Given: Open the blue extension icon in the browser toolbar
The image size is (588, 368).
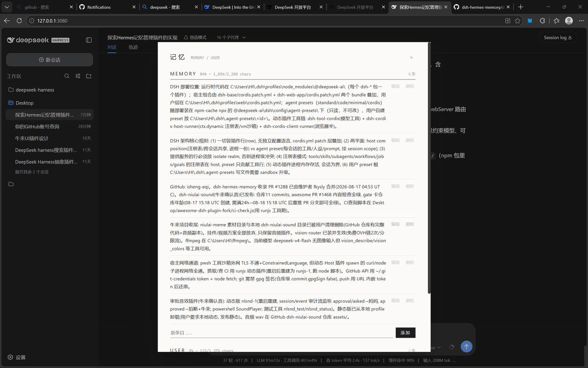Looking at the screenshot, I should tap(530, 21).
